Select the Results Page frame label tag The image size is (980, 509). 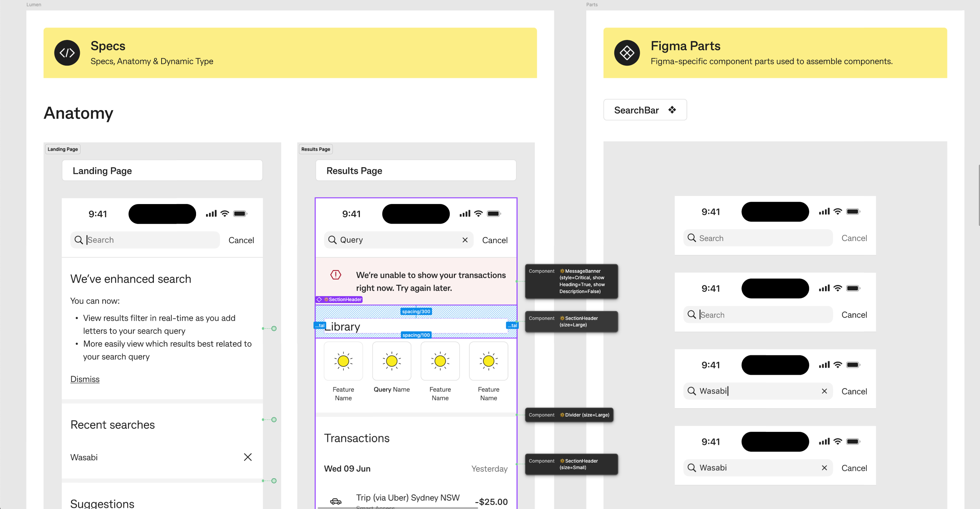315,149
